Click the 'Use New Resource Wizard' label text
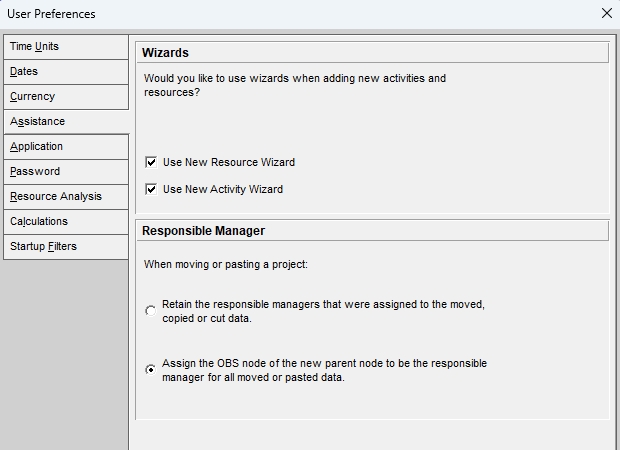620x450 pixels. pos(229,162)
